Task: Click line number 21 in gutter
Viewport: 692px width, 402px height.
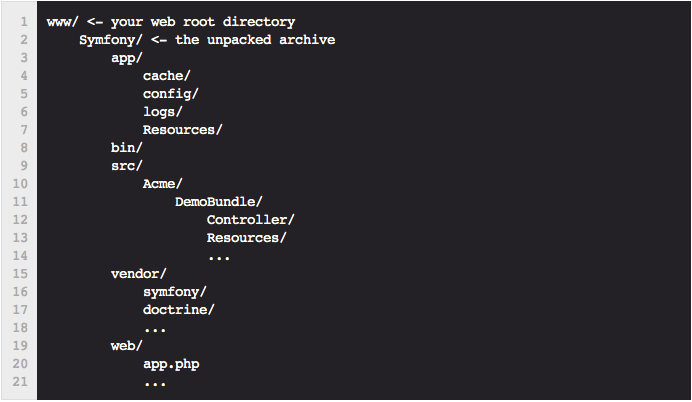Action: 20,382
